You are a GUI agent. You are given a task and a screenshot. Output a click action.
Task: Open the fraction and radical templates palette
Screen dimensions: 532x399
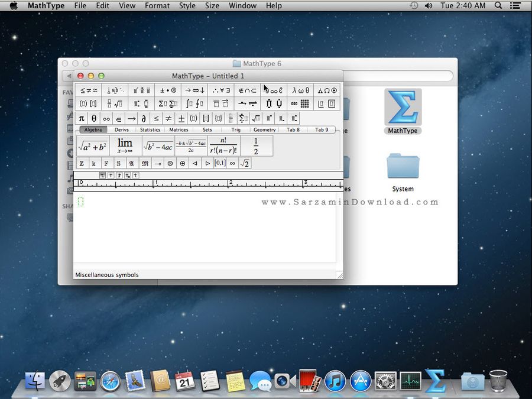115,103
